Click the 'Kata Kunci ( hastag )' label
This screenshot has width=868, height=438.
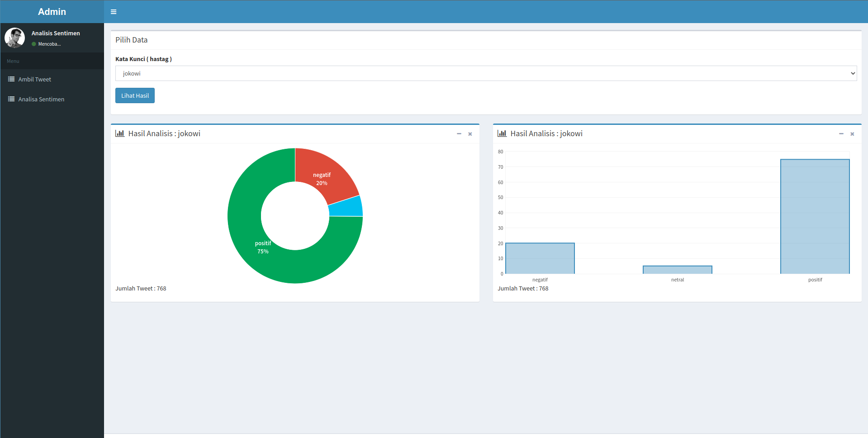pos(143,59)
